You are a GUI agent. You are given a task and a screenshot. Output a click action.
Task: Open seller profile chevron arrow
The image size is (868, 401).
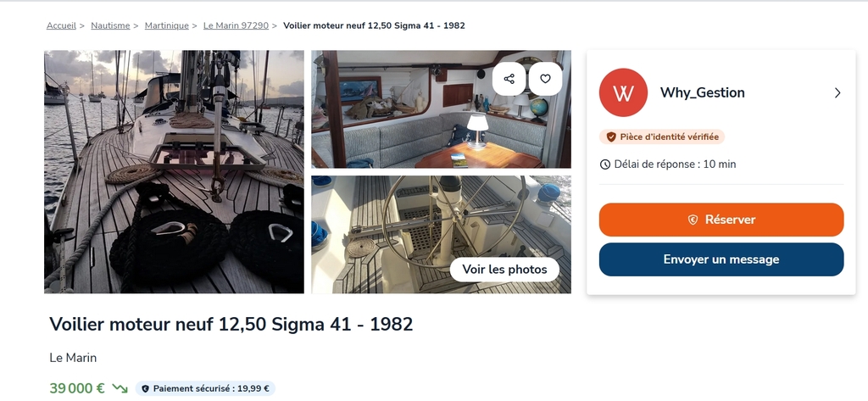point(837,93)
